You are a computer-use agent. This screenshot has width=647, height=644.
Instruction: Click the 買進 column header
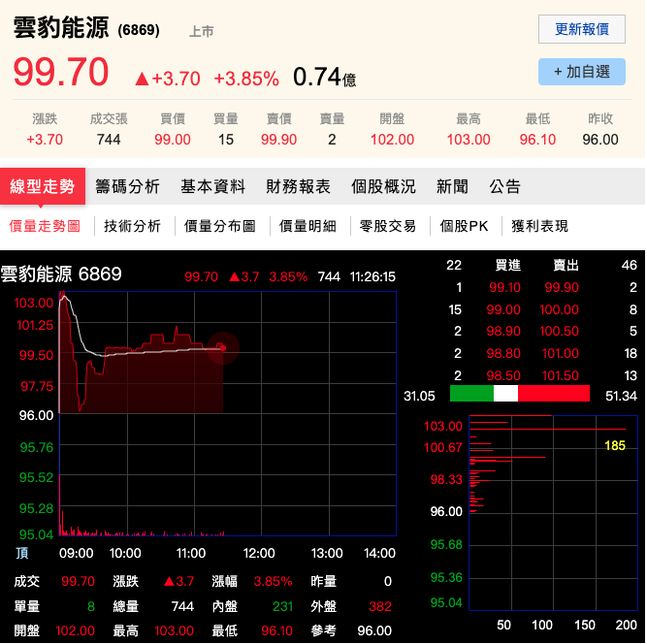point(508,265)
